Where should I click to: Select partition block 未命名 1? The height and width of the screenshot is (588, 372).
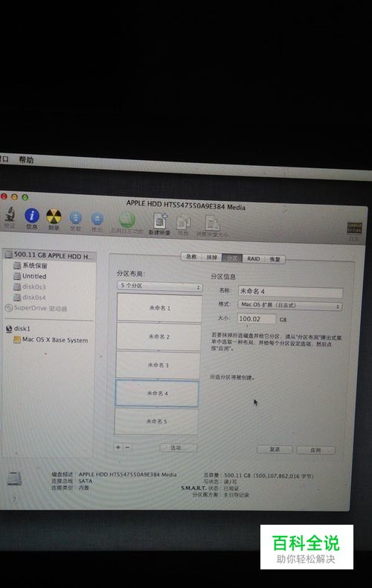click(x=159, y=308)
